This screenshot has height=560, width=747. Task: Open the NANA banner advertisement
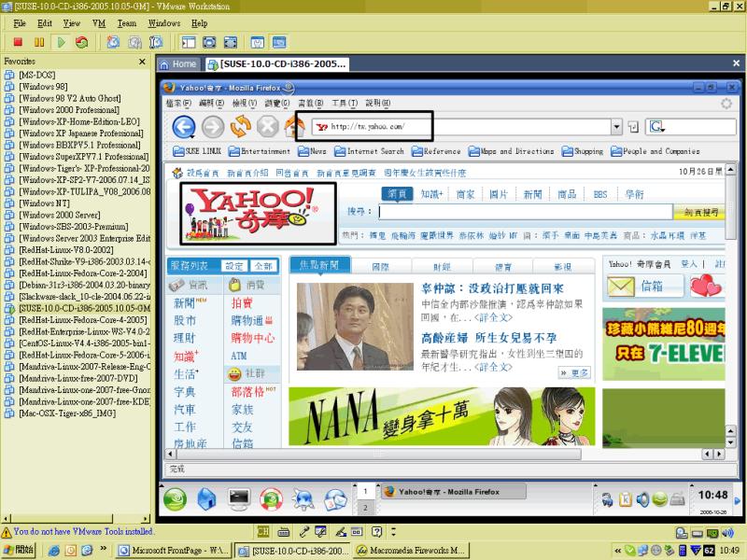pyautogui.click(x=442, y=416)
